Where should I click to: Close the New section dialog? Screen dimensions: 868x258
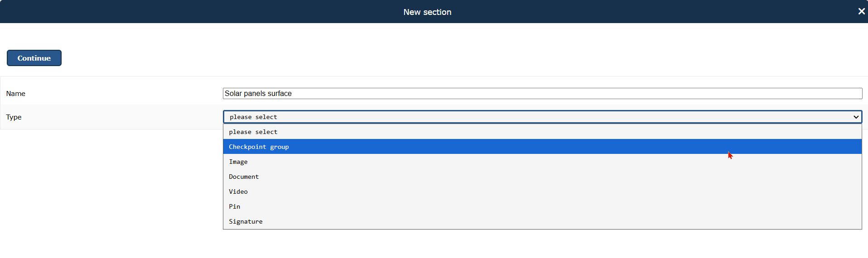(861, 11)
